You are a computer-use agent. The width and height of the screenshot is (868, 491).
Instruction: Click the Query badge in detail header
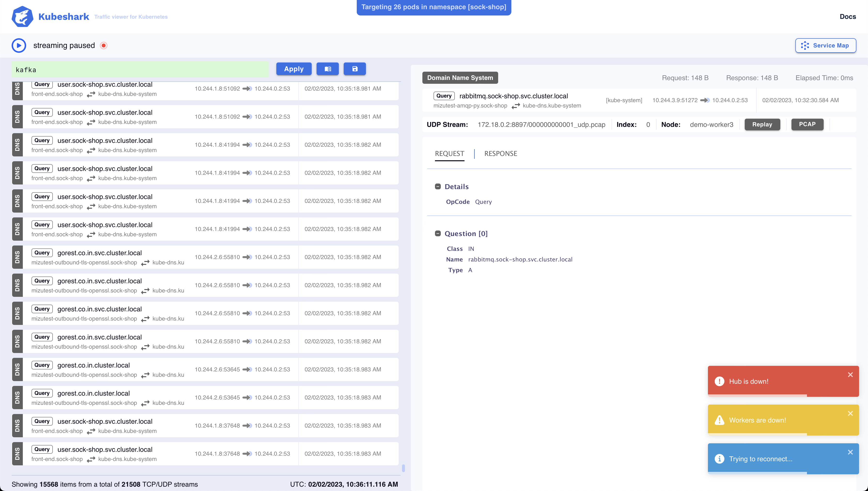pyautogui.click(x=444, y=96)
